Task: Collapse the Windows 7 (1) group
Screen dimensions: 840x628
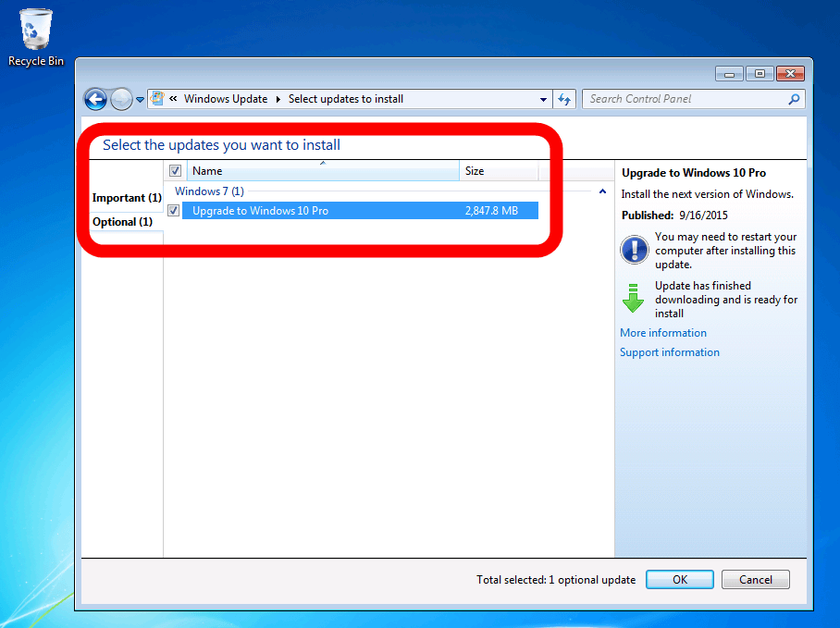Action: [602, 191]
